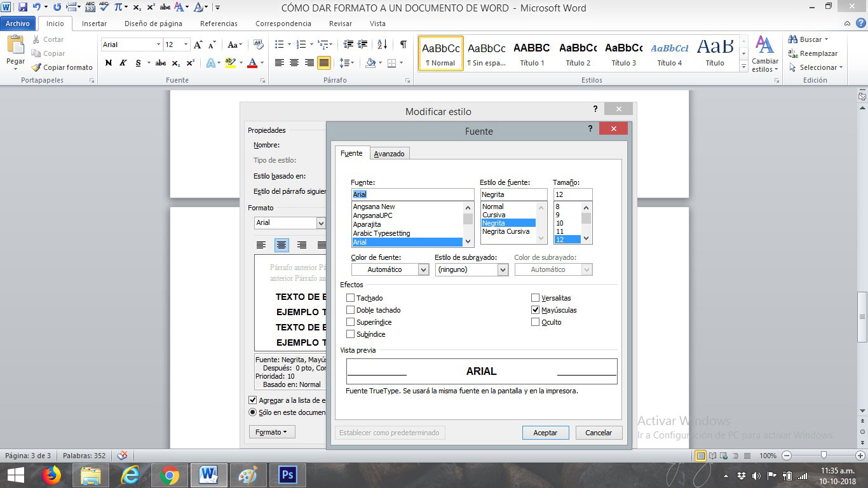Select the Sólo en este documento radio button
Viewport: 868px width, 488px height.
[x=253, y=412]
